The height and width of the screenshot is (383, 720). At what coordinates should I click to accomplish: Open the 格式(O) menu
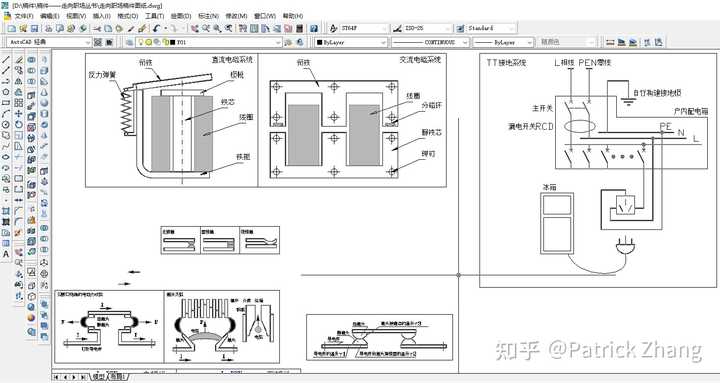(x=128, y=16)
